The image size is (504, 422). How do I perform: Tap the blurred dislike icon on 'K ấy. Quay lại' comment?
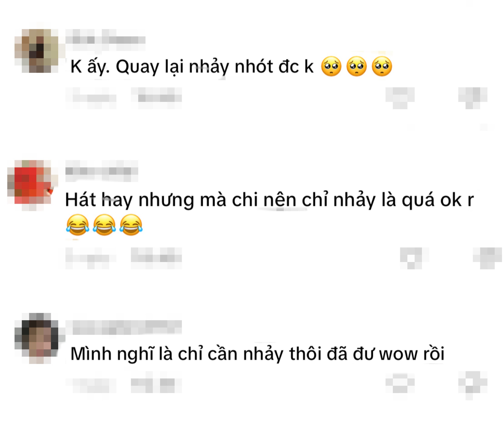coord(473,98)
